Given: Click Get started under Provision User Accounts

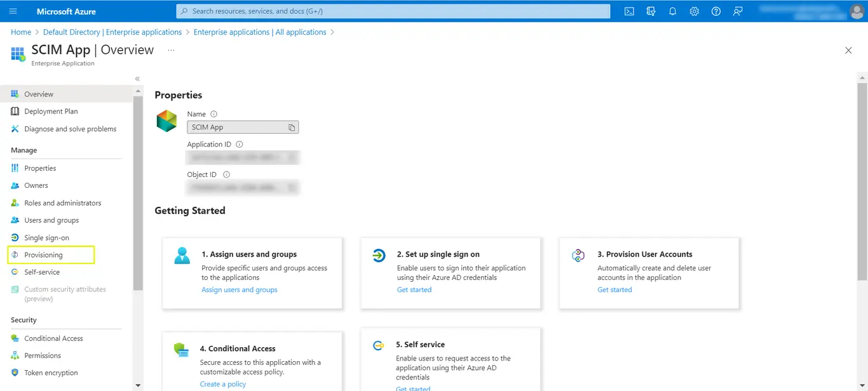Looking at the screenshot, I should pyautogui.click(x=614, y=289).
